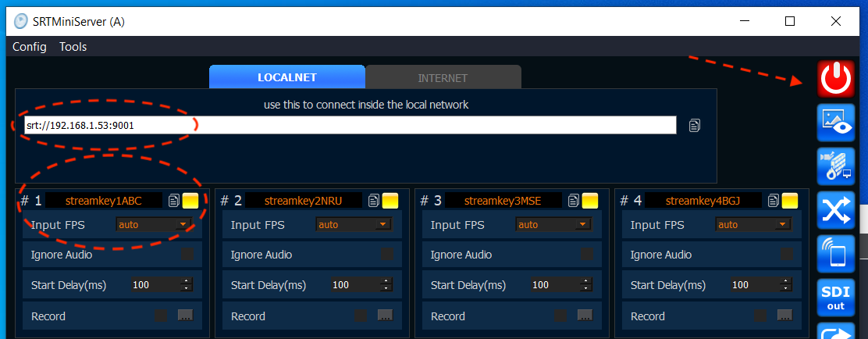Viewport: 868px width, 339px height.
Task: Maximize the SRTMiniServer window
Action: tap(790, 22)
